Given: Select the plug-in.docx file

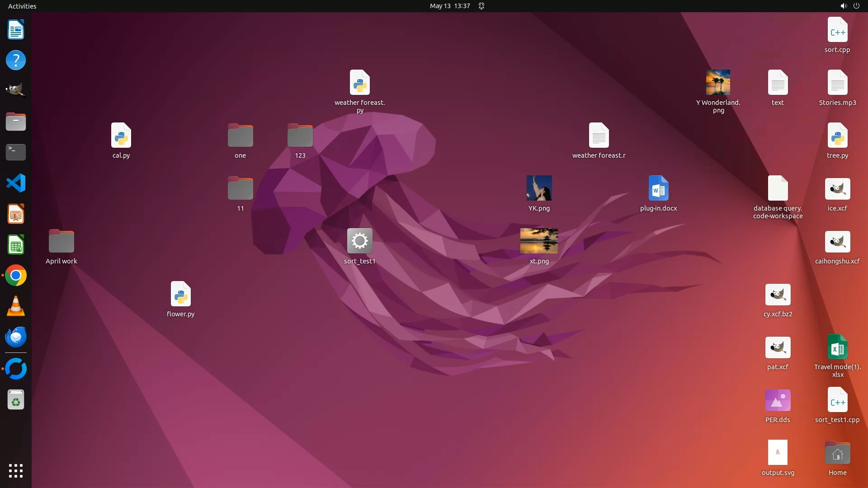Looking at the screenshot, I should (658, 188).
